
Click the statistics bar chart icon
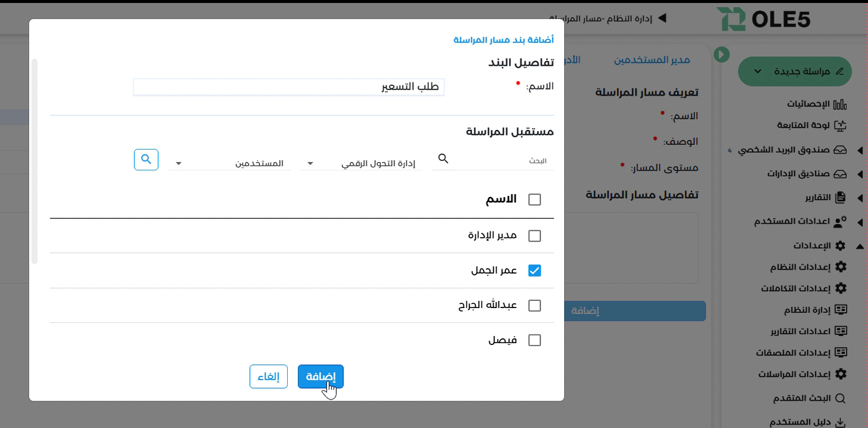pyautogui.click(x=840, y=104)
